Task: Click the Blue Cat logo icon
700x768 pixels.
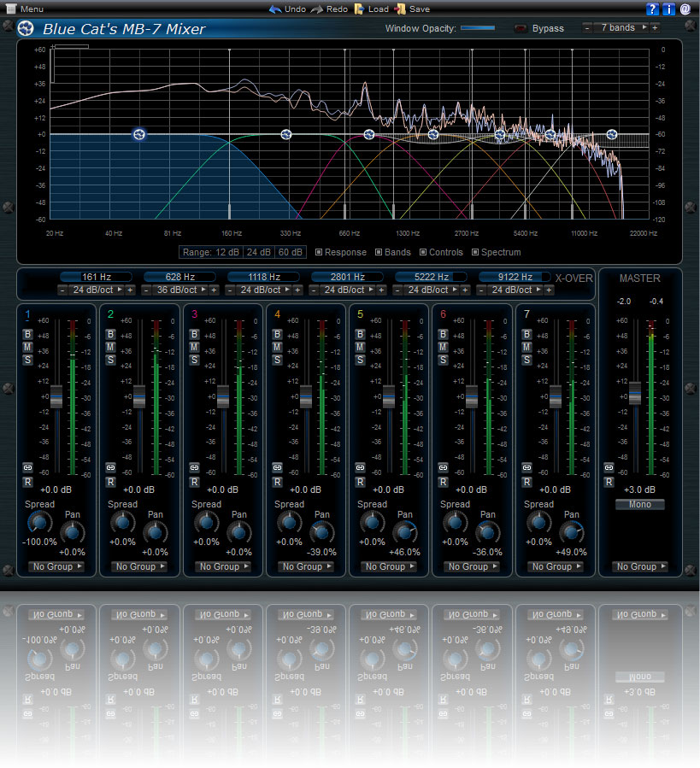Action: (x=26, y=29)
